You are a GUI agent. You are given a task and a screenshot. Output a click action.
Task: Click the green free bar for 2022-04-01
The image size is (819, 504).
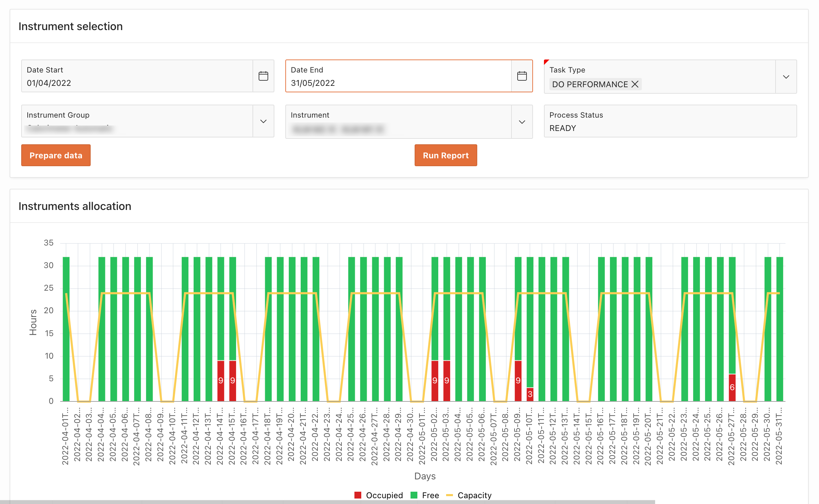coord(66,329)
